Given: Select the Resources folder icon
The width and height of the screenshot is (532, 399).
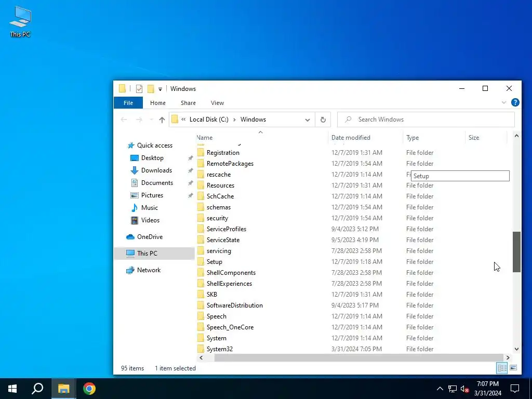Looking at the screenshot, I should tap(201, 185).
